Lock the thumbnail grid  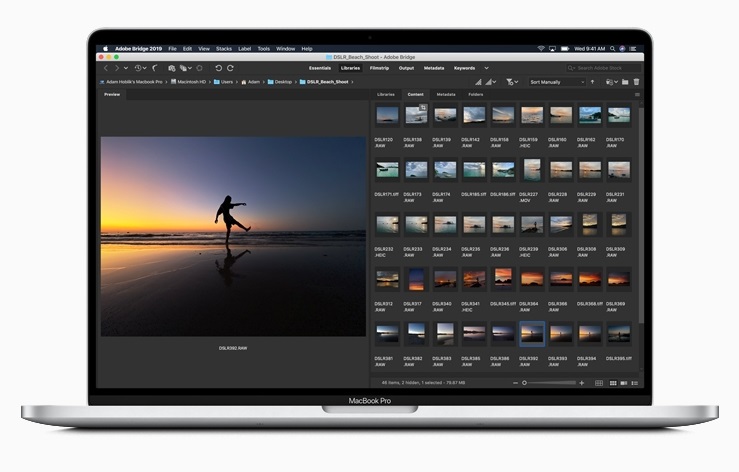[599, 383]
